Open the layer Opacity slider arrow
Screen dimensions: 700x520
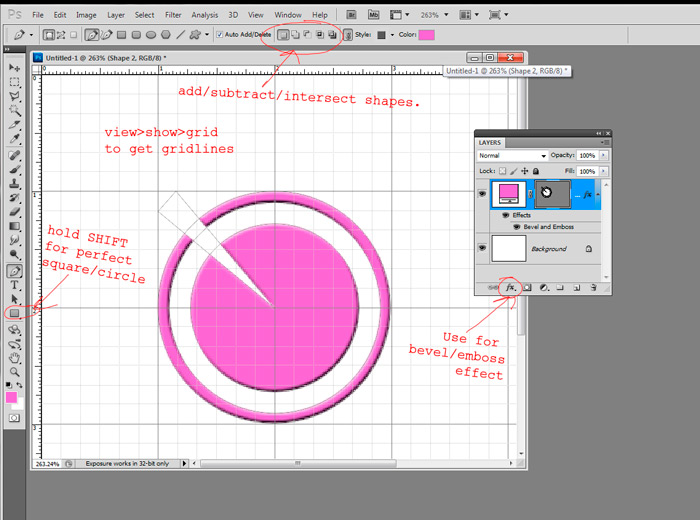point(602,156)
